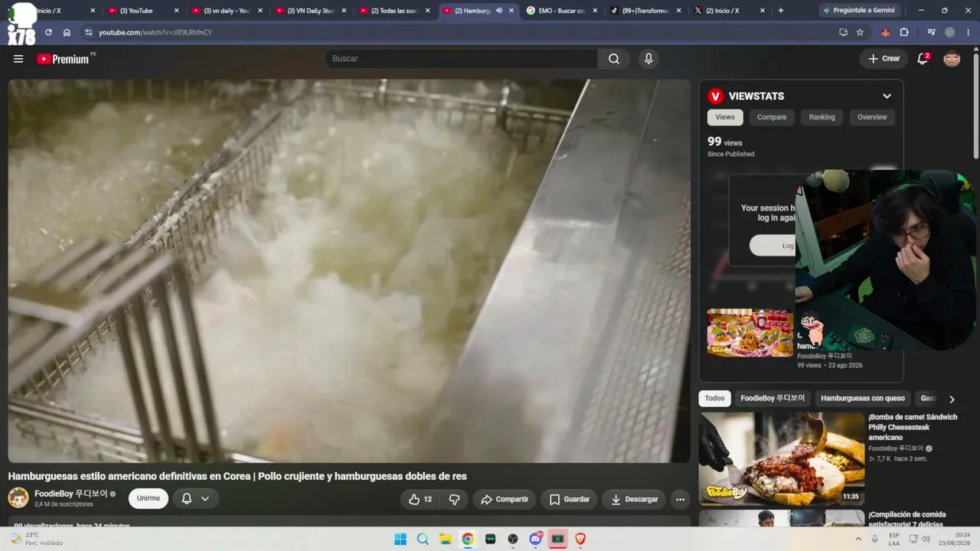The width and height of the screenshot is (980, 551).
Task: Switch to the ViewStats Views tab
Action: [x=725, y=117]
